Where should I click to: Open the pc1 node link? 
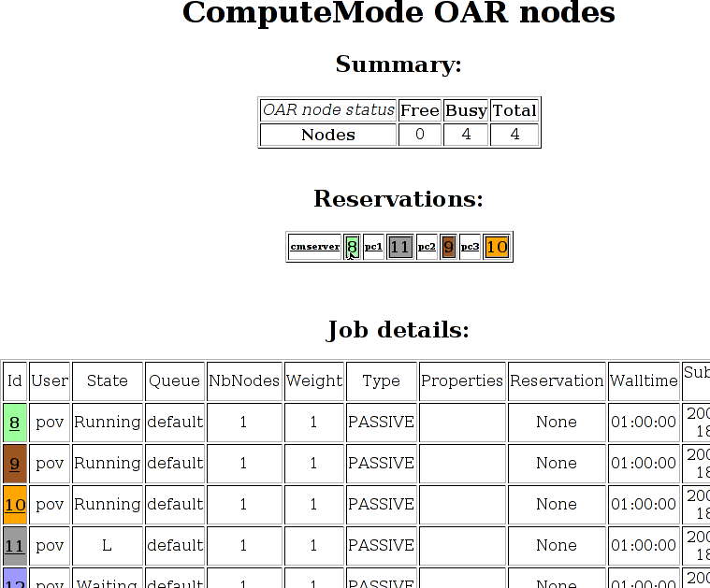click(x=373, y=247)
